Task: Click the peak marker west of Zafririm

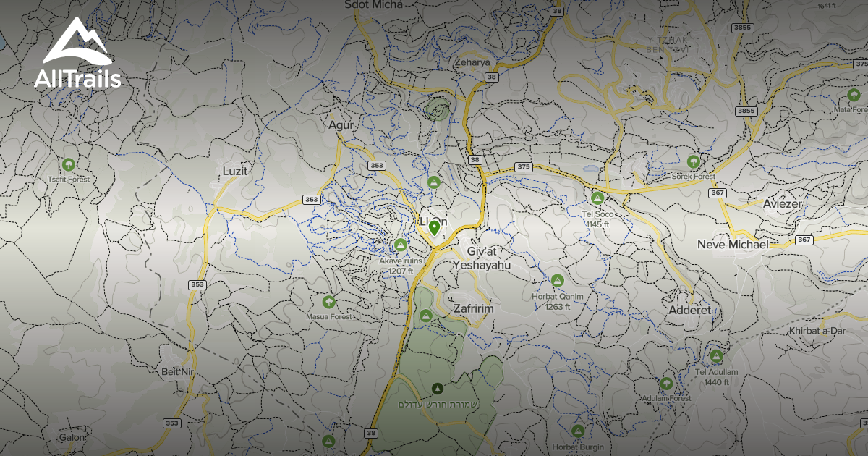Action: tap(426, 316)
